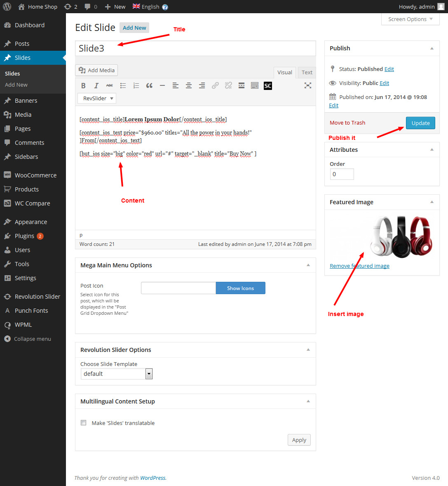448x486 pixels.
Task: Click the Update button
Action: coord(420,123)
